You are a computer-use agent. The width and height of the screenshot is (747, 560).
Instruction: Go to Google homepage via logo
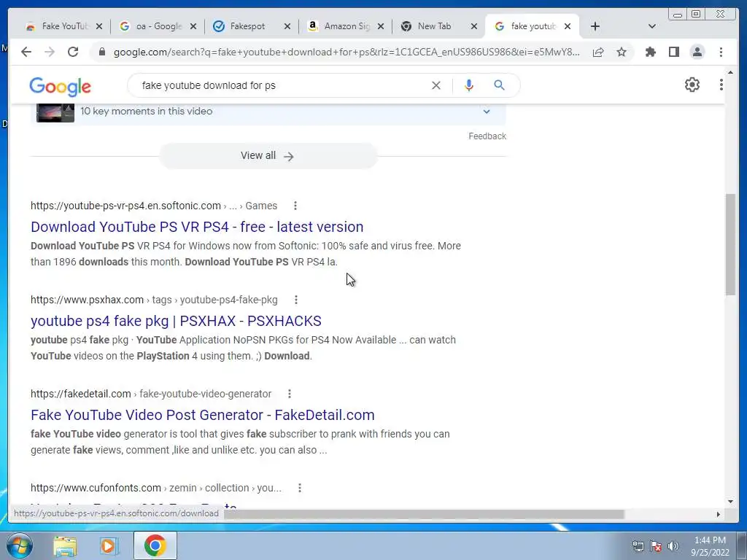[x=60, y=87]
